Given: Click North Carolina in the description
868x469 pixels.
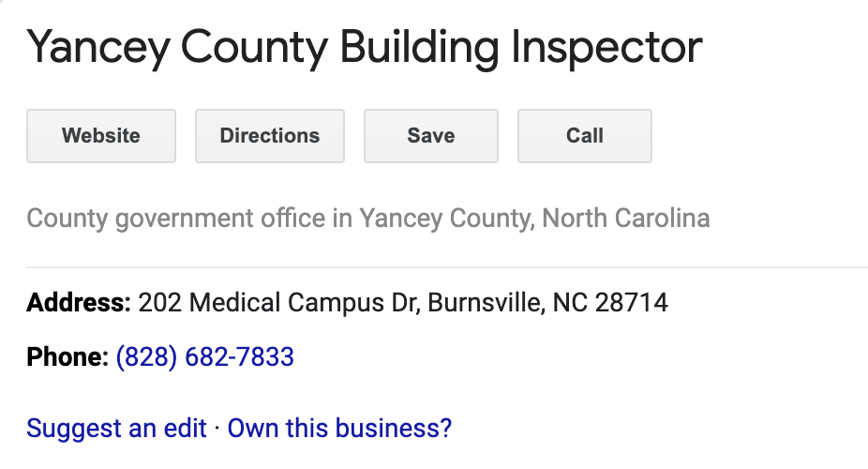Looking at the screenshot, I should click(626, 219).
